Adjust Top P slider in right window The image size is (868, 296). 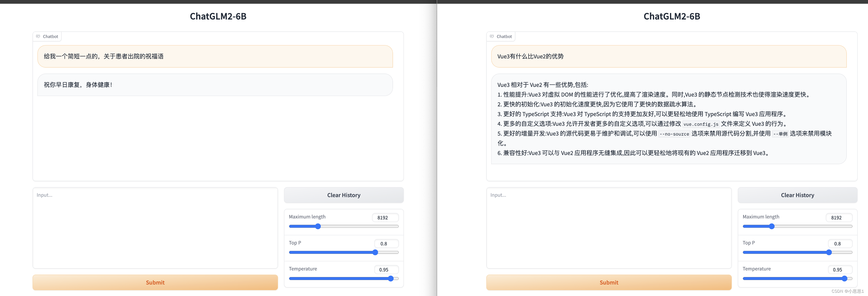point(797,252)
